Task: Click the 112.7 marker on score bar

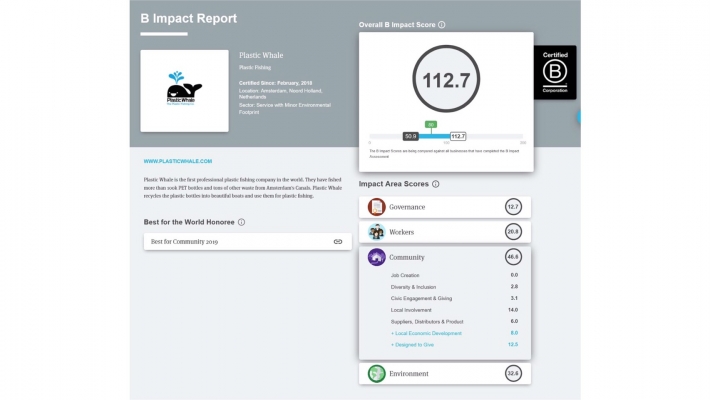Action: click(458, 136)
